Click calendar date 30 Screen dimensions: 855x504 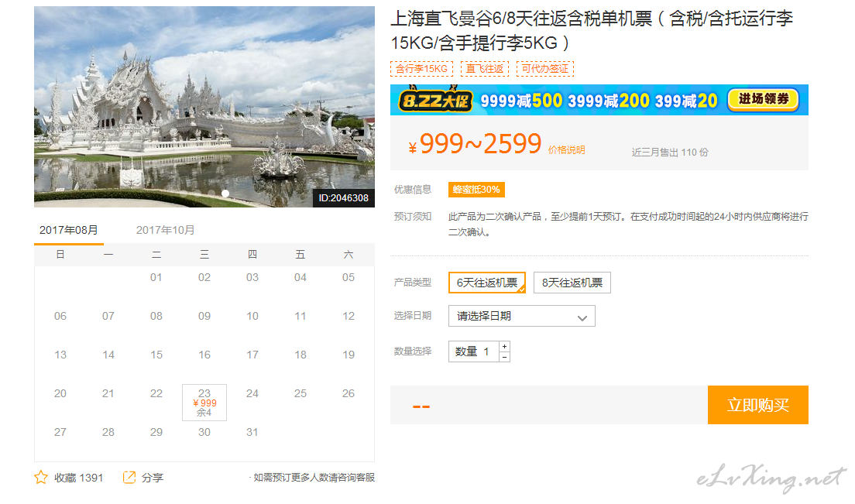point(204,432)
